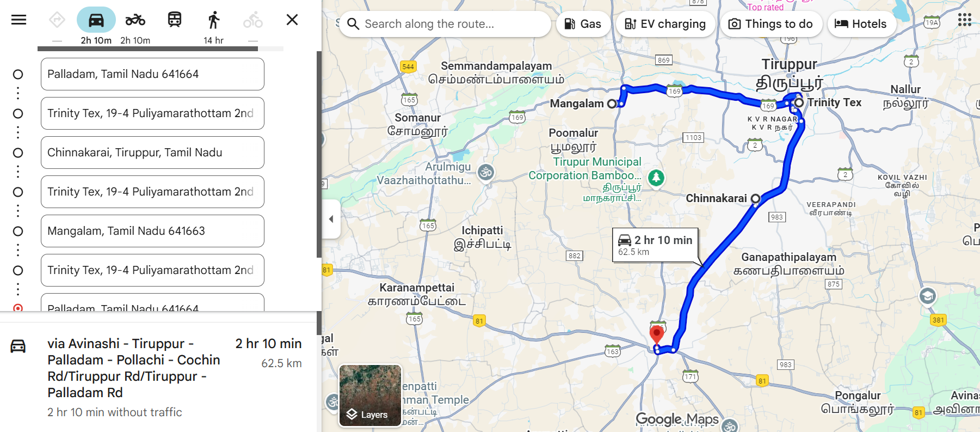The height and width of the screenshot is (432, 980).
Task: Search for Gas along the route
Action: coord(583,24)
